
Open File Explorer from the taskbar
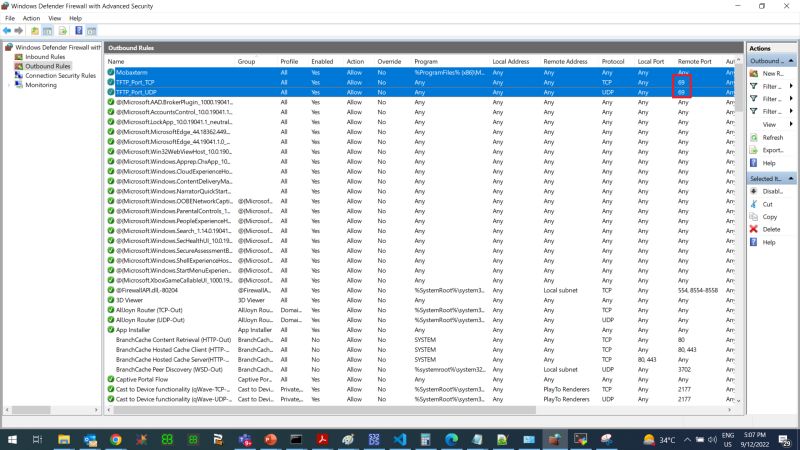(64, 439)
